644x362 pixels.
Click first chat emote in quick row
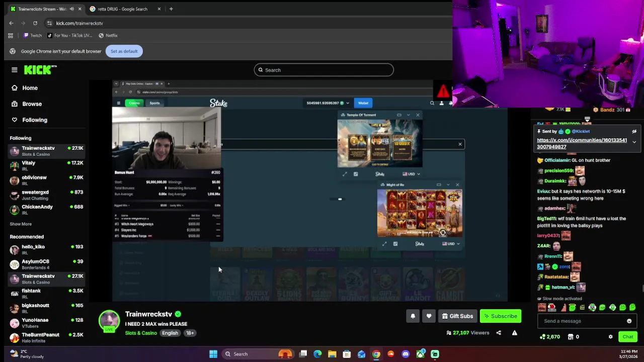click(x=542, y=308)
